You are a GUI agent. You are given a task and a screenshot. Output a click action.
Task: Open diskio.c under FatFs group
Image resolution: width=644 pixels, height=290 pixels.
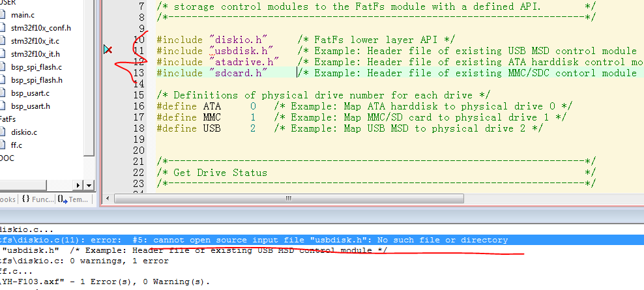pos(24,132)
